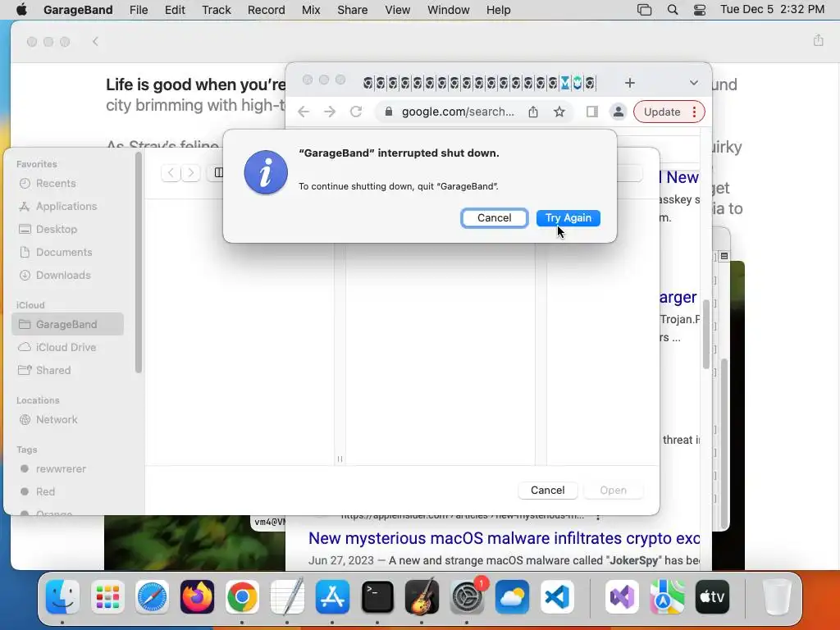Open Google Chrome from the Dock
The image size is (840, 630).
pyautogui.click(x=242, y=597)
